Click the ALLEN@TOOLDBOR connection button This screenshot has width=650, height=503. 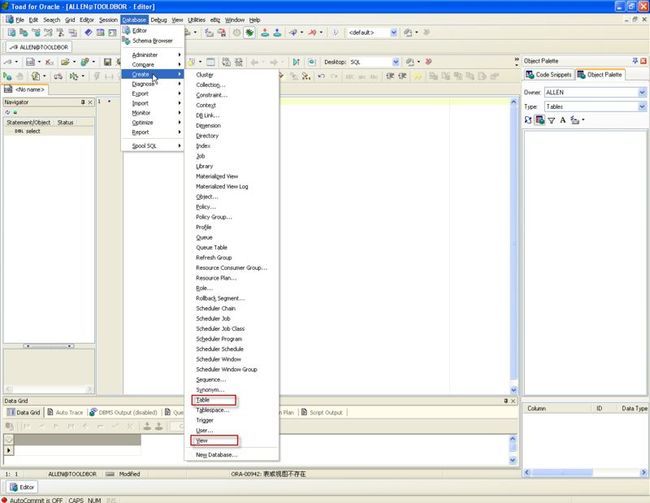pyautogui.click(x=39, y=47)
